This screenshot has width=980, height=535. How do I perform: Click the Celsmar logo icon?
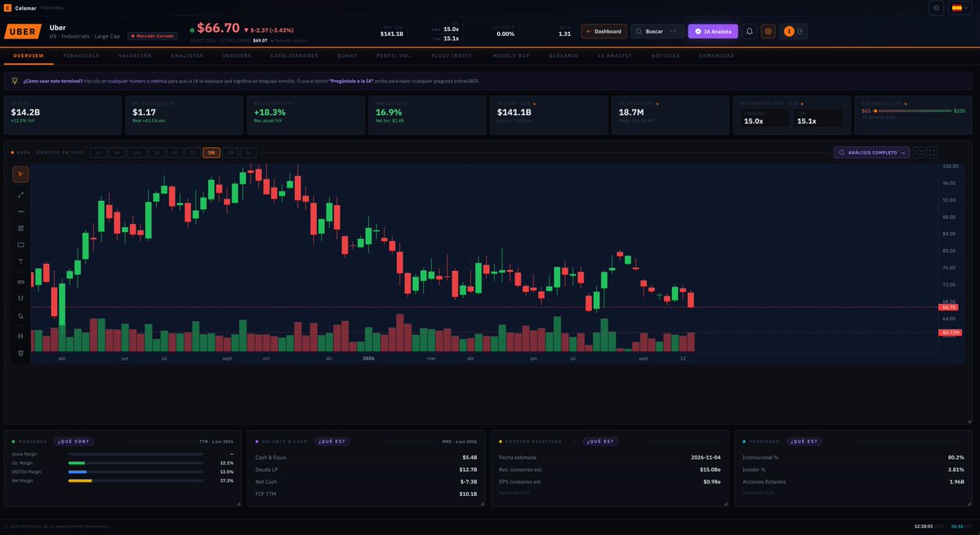pyautogui.click(x=8, y=7)
